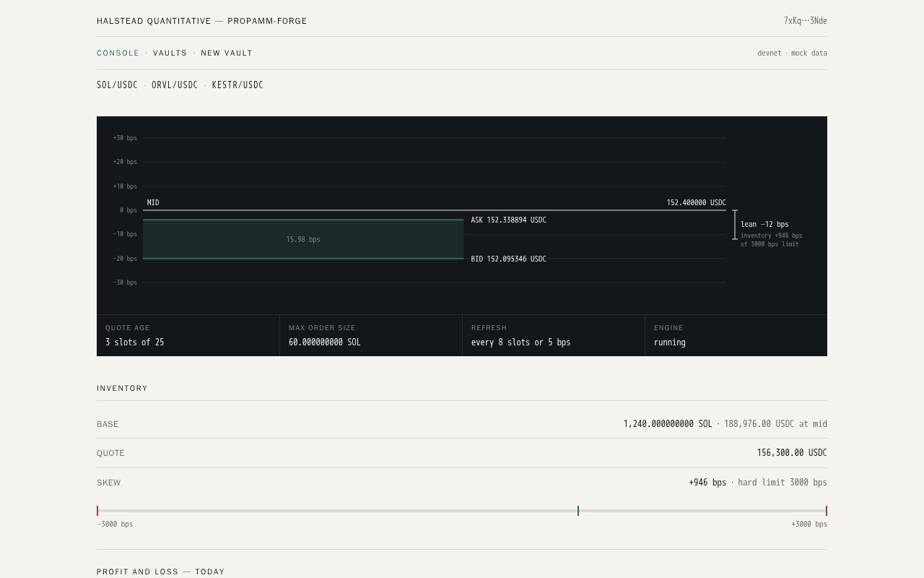Click the 0 bps axis label
This screenshot has width=924, height=578.
pyautogui.click(x=128, y=210)
